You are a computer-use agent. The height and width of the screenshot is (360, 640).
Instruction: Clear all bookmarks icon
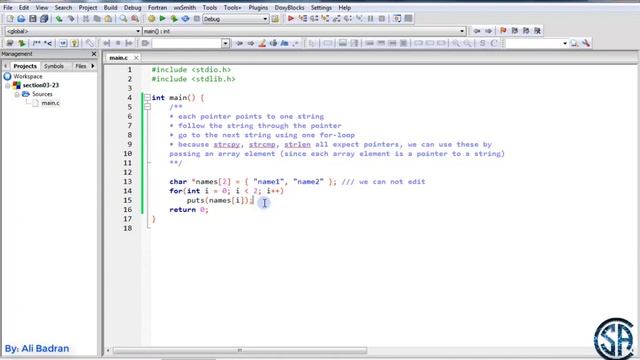point(538,31)
